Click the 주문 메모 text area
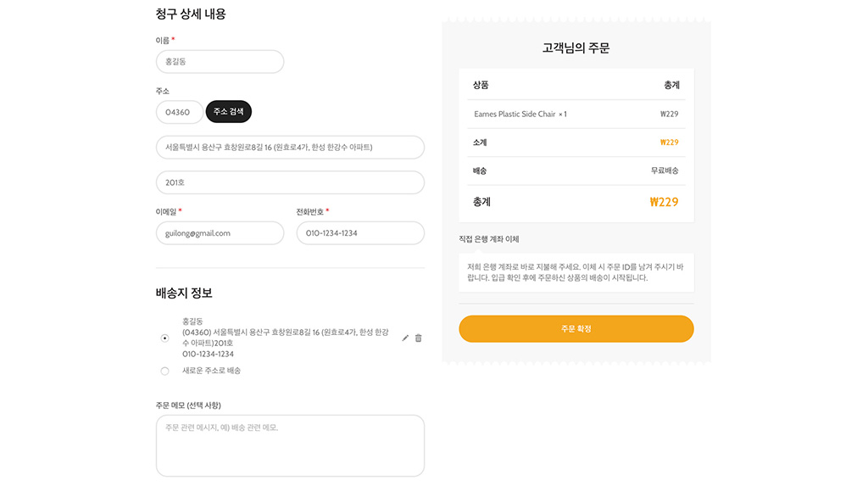The height and width of the screenshot is (486, 868). click(x=290, y=445)
